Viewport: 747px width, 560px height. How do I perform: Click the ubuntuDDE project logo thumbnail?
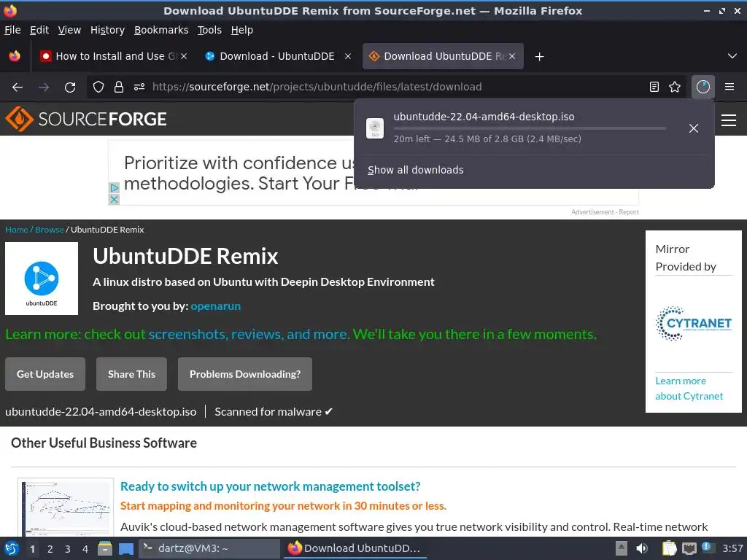[42, 279]
